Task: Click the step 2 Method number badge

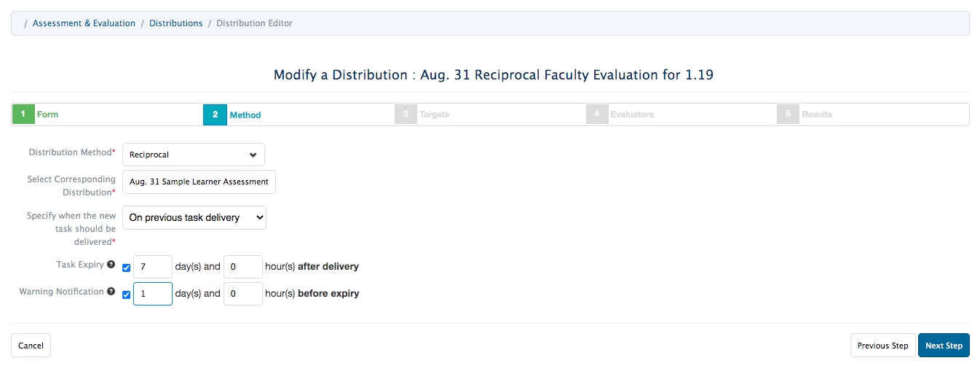Action: coord(216,114)
